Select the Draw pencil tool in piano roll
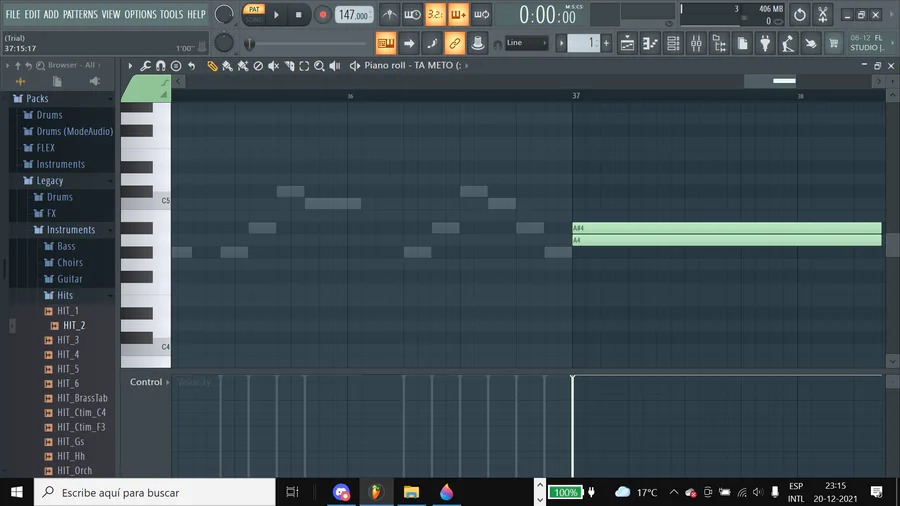Image resolution: width=900 pixels, height=506 pixels. (212, 66)
